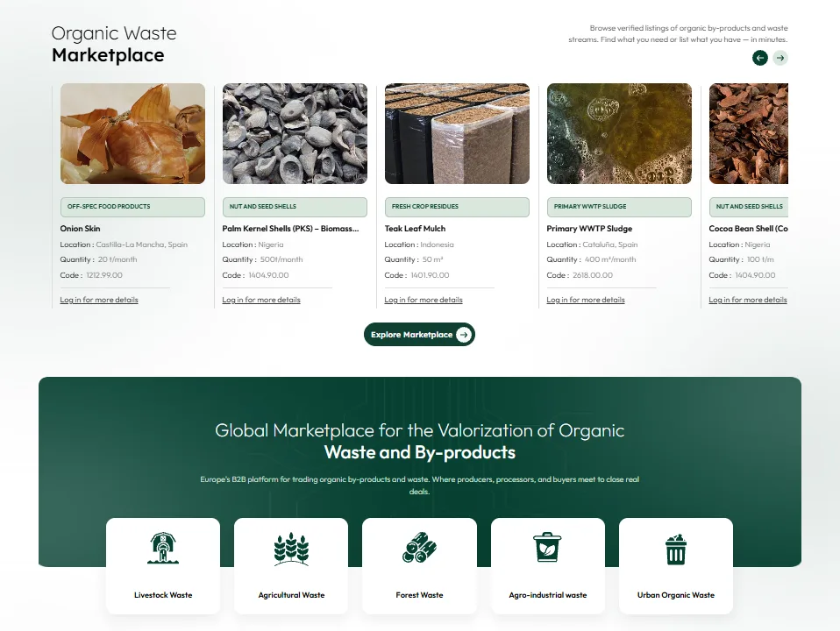840x631 pixels.
Task: Select the Primary WWTP Sludge category tag
Action: click(619, 207)
